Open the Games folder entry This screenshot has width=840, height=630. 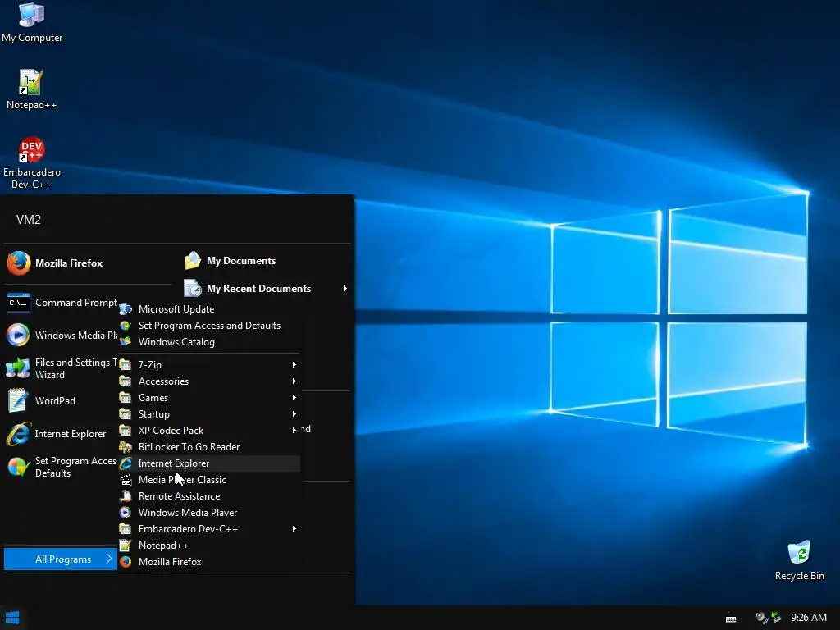209,398
